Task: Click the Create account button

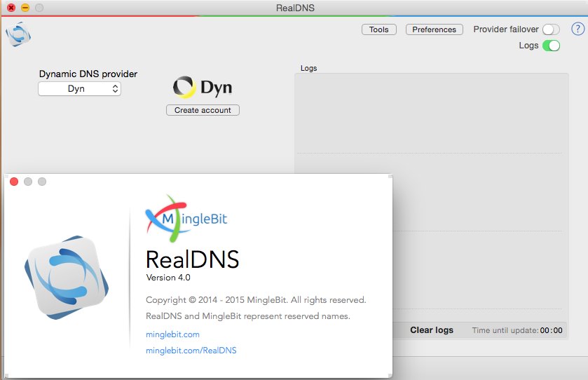Action: point(203,110)
